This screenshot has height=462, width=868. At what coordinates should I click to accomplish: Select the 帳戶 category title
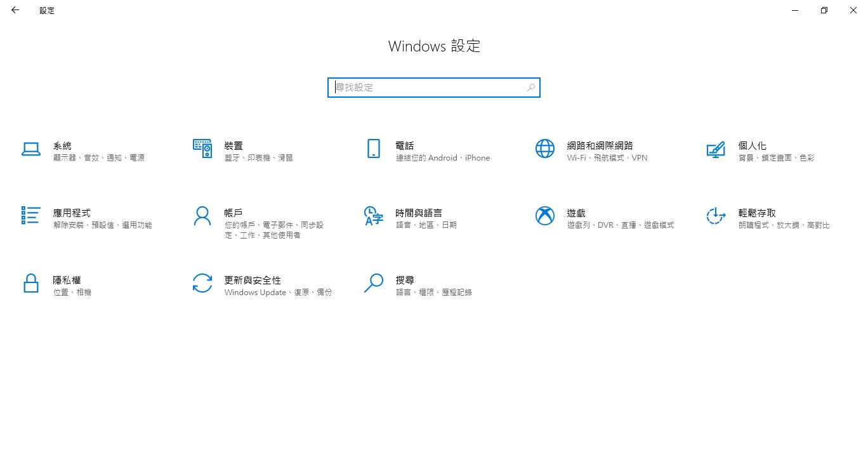(233, 213)
